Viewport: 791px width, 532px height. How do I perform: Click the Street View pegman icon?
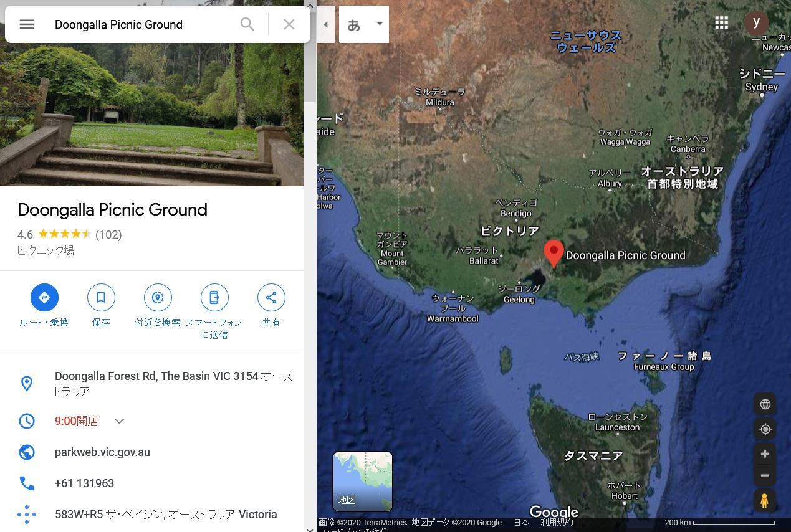[765, 500]
